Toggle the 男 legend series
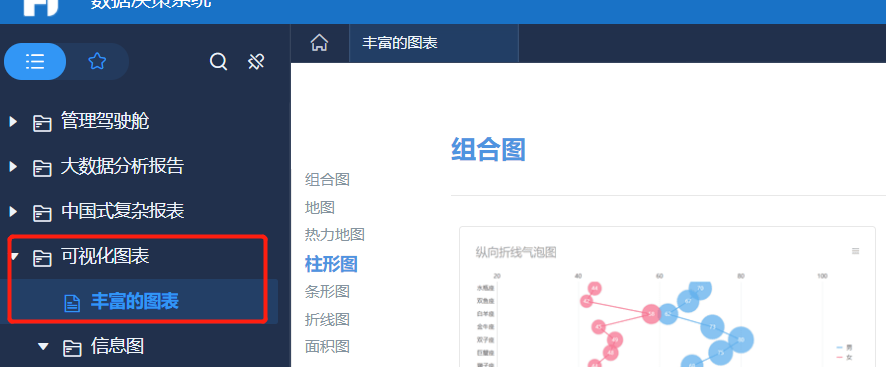 click(x=844, y=347)
